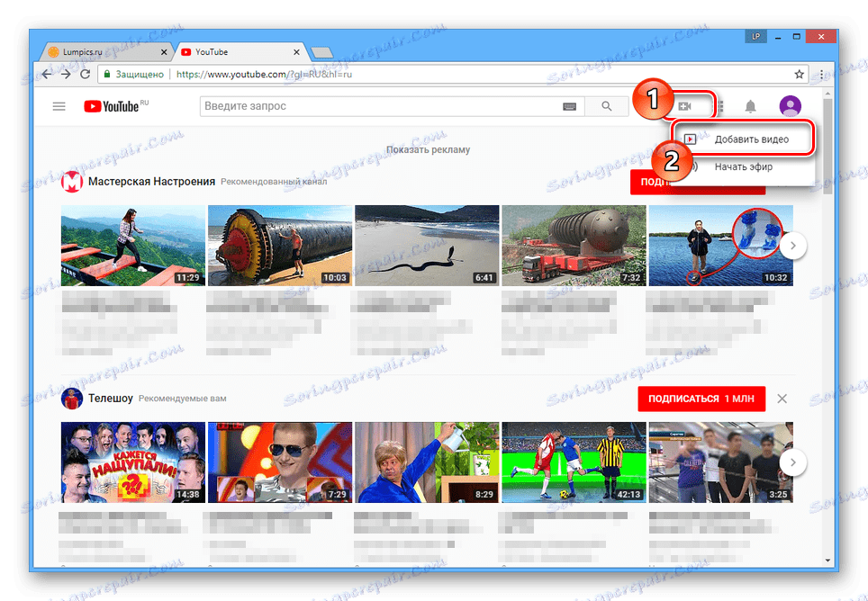Close the YouTube tab
Viewport: 868px width, 601px height.
[297, 52]
